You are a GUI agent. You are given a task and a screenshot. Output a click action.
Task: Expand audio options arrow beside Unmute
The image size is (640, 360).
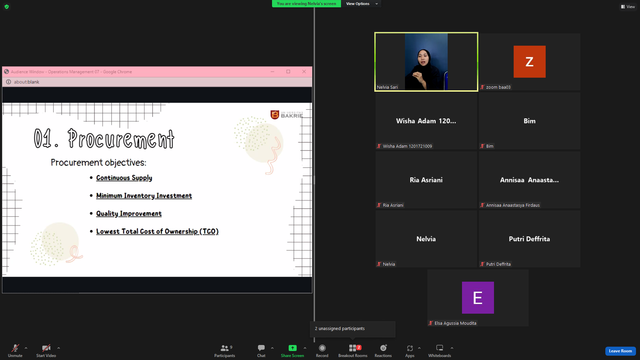[x=26, y=348]
